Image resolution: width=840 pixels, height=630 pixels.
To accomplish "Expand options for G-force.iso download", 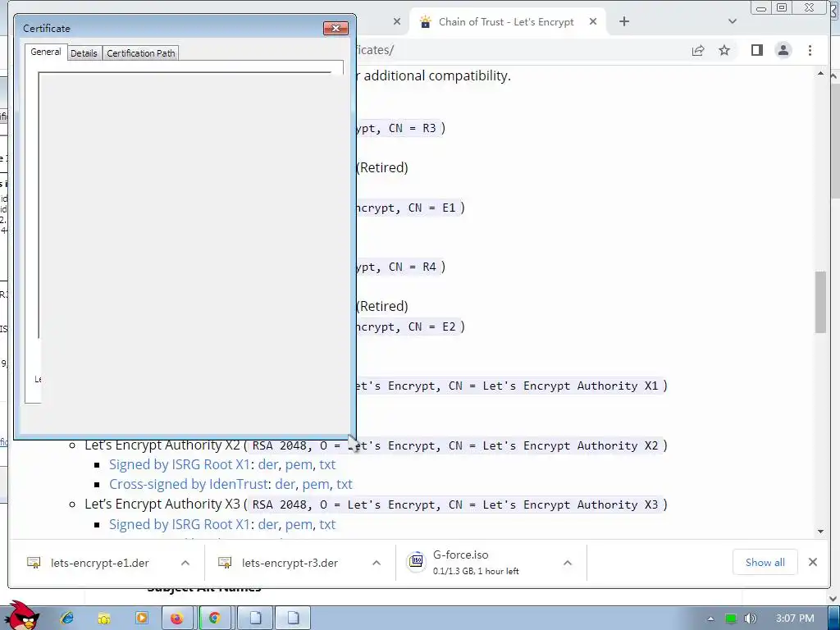I will pyautogui.click(x=568, y=563).
